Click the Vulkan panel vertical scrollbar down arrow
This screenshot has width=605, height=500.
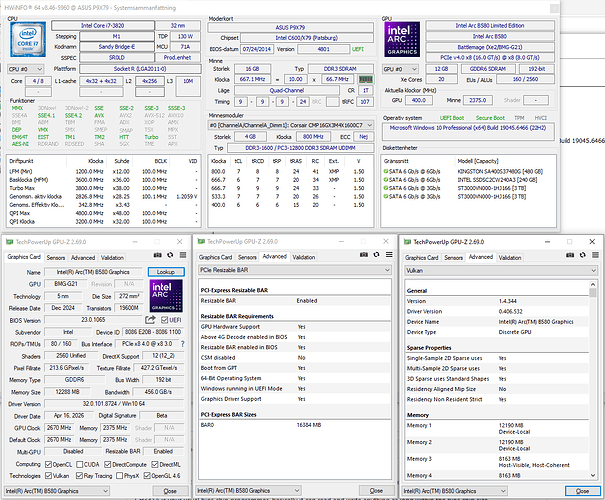pos(593,475)
